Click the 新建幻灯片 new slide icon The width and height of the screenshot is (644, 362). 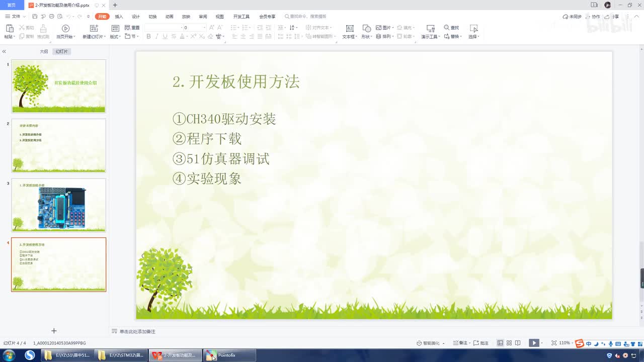tap(94, 28)
